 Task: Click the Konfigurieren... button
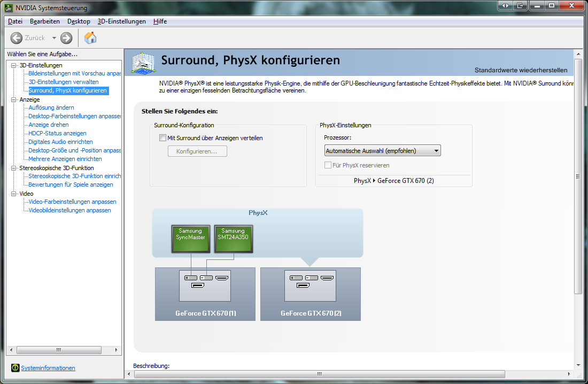click(197, 151)
